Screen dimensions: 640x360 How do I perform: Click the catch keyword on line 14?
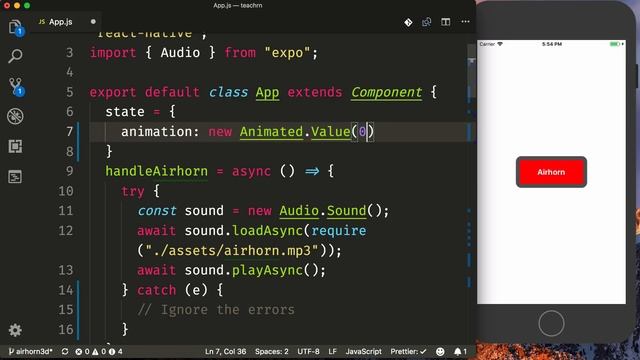click(156, 290)
